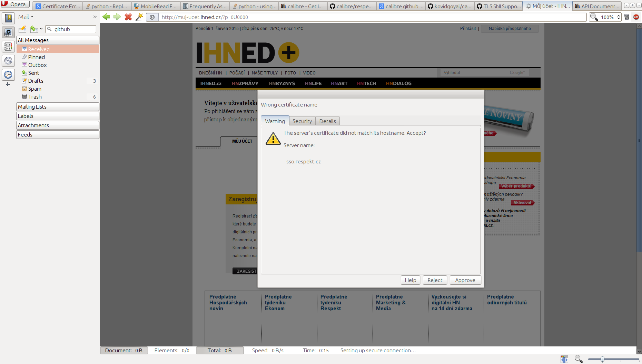The width and height of the screenshot is (642, 364).
Task: Select the Drafts folder
Action: coord(58,81)
